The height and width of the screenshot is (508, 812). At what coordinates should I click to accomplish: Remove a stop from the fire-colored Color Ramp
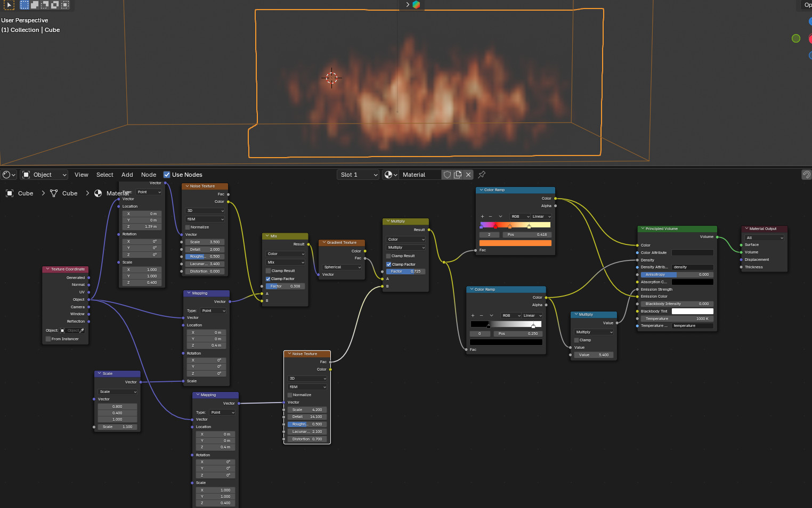[x=490, y=217]
